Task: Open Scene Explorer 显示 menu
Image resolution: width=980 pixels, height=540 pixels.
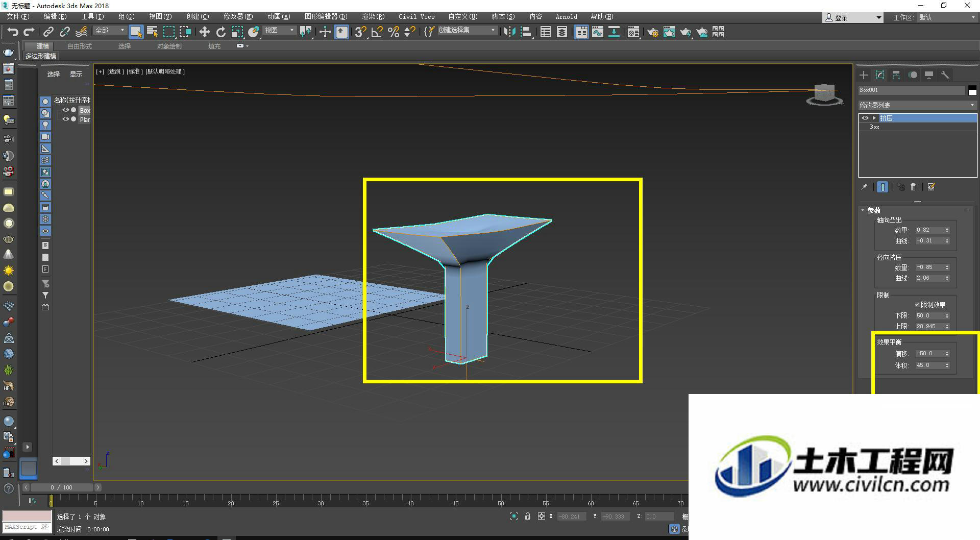Action: click(x=76, y=75)
